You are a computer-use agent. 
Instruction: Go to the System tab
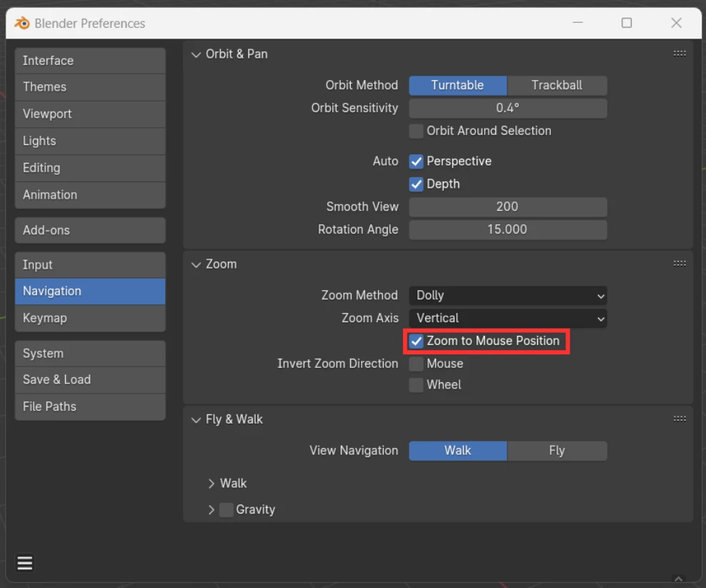click(x=90, y=354)
